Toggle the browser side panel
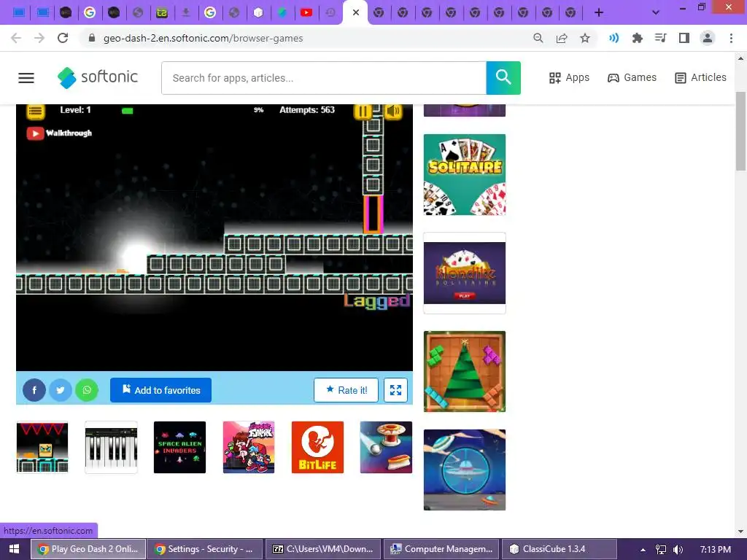The width and height of the screenshot is (747, 560). point(684,38)
